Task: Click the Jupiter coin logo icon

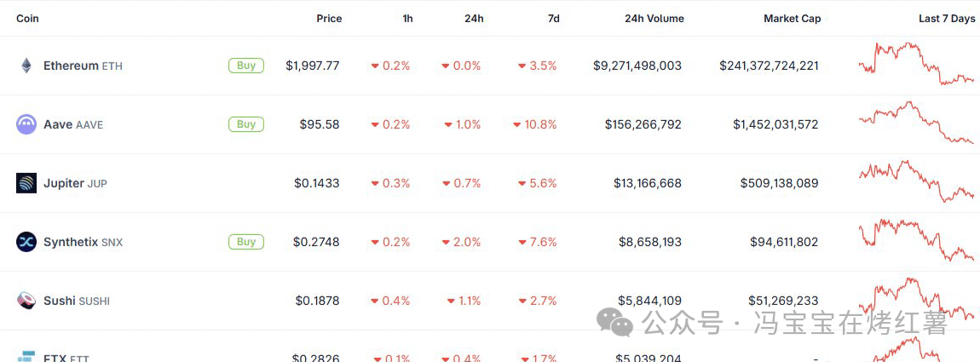Action: point(26,183)
